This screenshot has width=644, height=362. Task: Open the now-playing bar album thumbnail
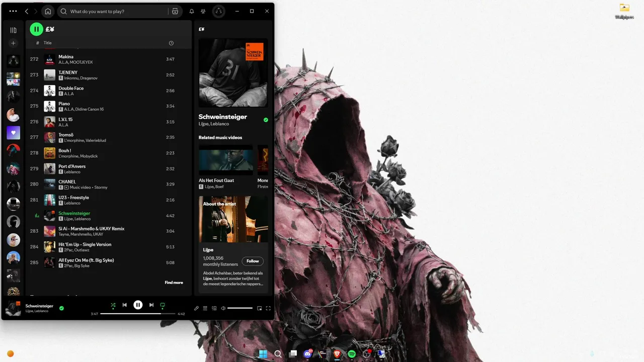(x=13, y=308)
